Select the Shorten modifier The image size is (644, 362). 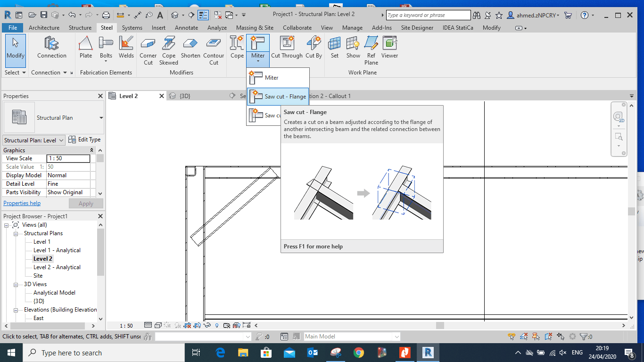[190, 47]
